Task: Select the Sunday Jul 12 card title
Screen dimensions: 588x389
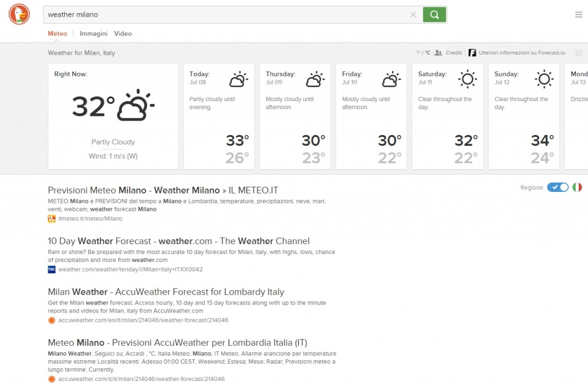Action: (x=506, y=78)
